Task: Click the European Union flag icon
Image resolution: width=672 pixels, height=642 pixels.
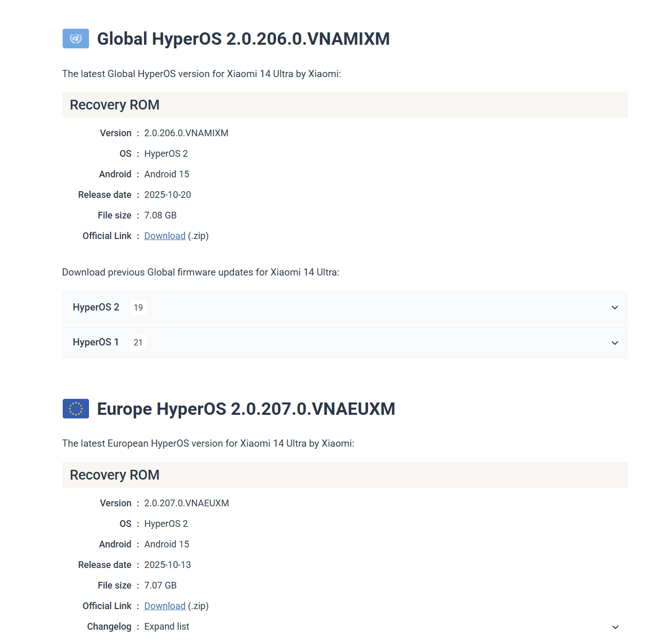Action: 76,409
